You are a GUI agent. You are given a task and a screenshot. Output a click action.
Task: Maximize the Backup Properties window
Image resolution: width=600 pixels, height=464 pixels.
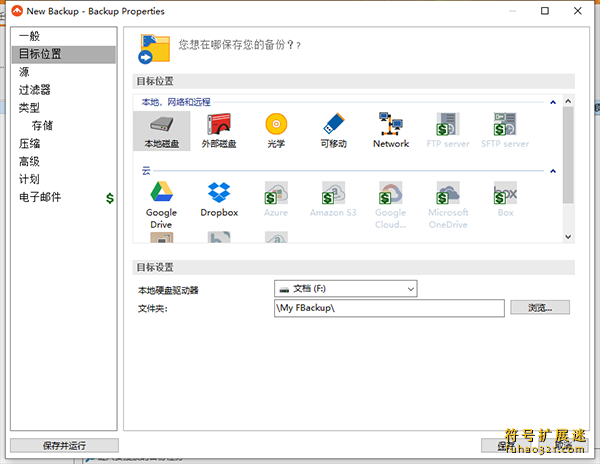click(545, 11)
